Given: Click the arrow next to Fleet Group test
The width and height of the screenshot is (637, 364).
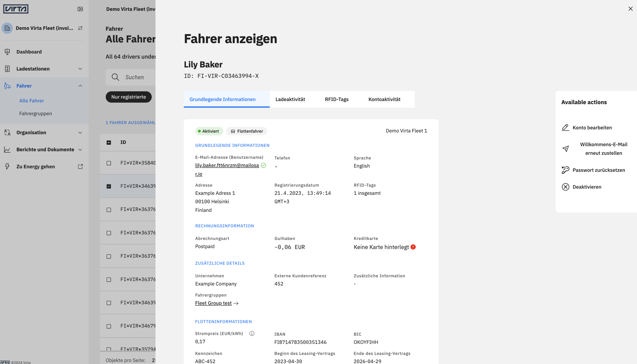Looking at the screenshot, I should pyautogui.click(x=236, y=303).
